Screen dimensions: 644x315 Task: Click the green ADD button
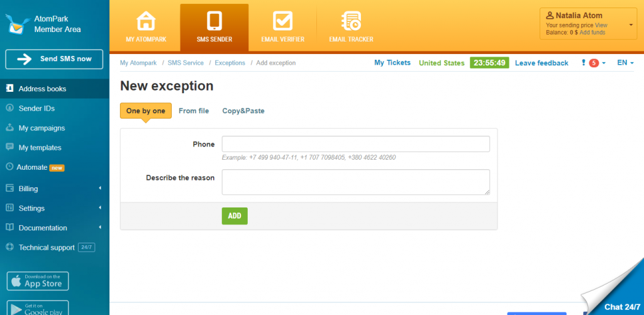pyautogui.click(x=235, y=216)
